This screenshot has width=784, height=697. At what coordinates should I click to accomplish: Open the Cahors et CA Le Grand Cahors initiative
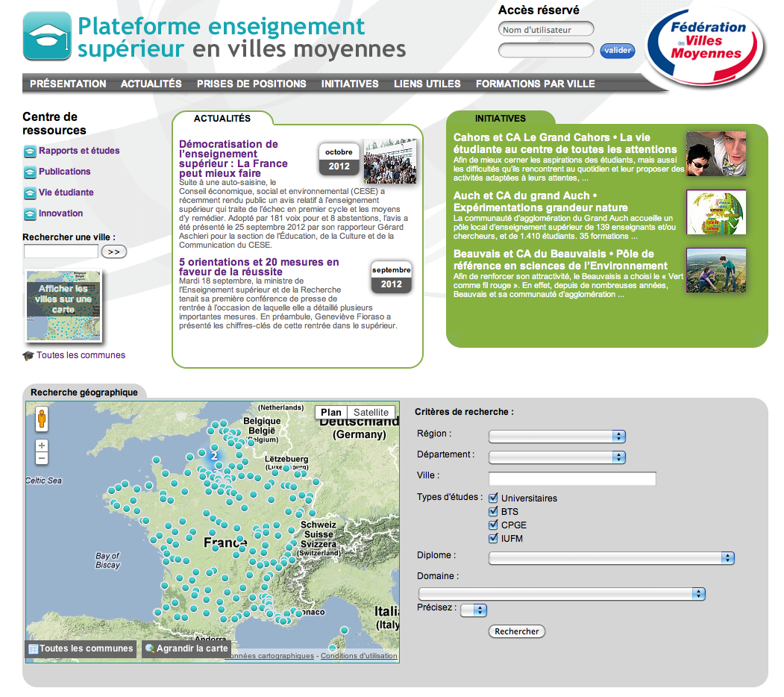565,143
